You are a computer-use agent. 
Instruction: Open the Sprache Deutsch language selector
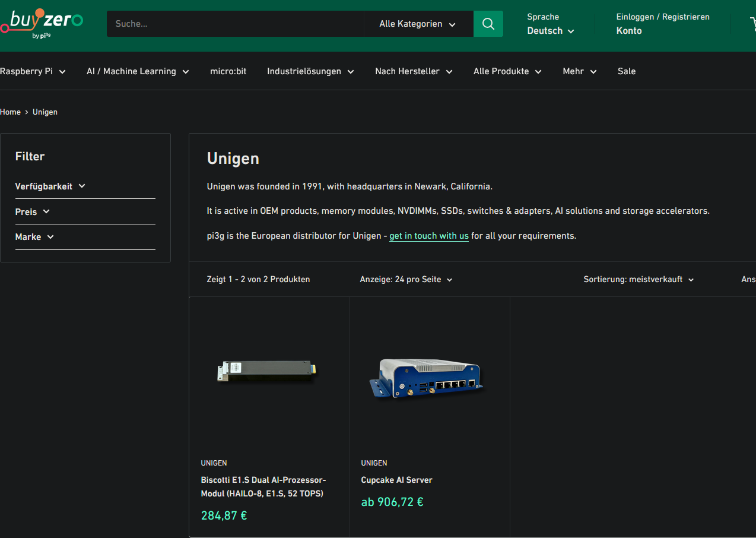pyautogui.click(x=551, y=24)
